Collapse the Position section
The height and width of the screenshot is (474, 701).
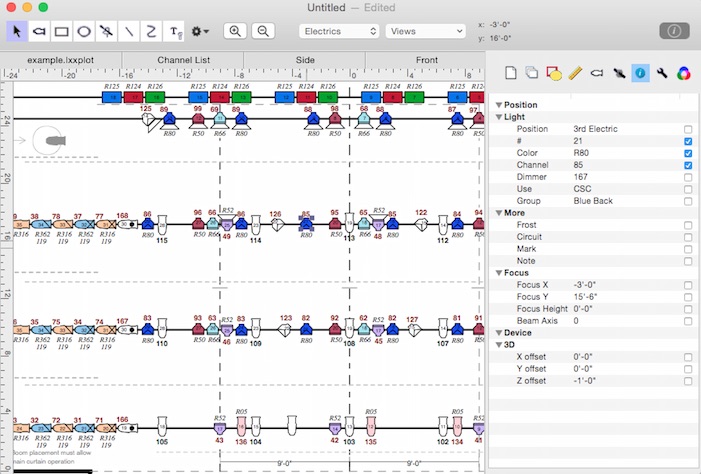[x=498, y=105]
